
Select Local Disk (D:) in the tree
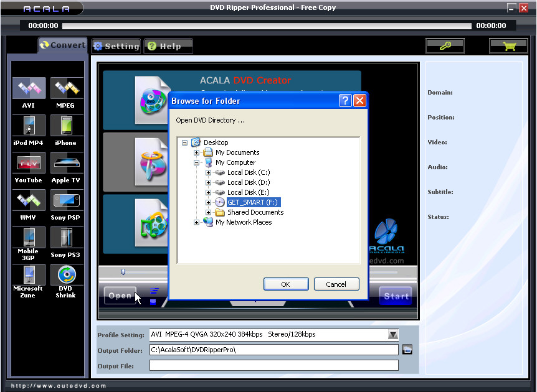(x=249, y=182)
